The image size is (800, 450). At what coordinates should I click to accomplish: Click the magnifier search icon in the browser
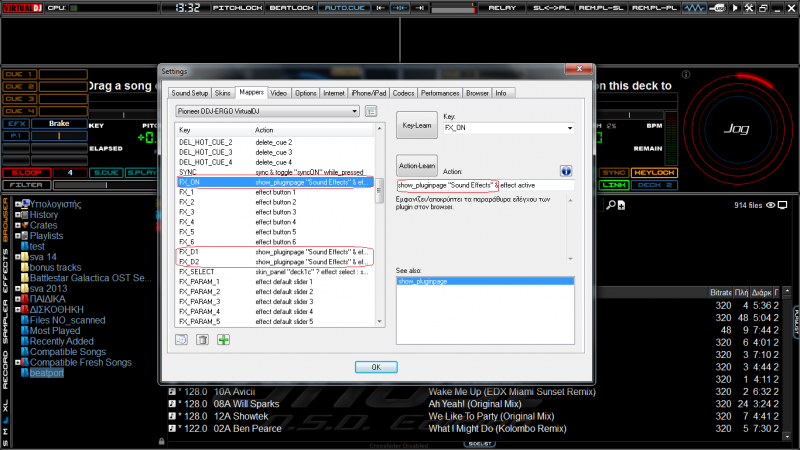(x=608, y=205)
